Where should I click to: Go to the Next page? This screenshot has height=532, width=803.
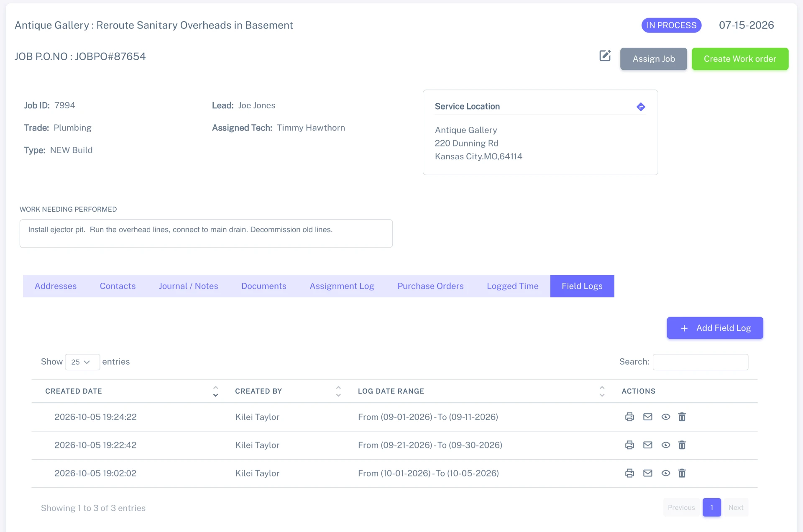coord(736,507)
